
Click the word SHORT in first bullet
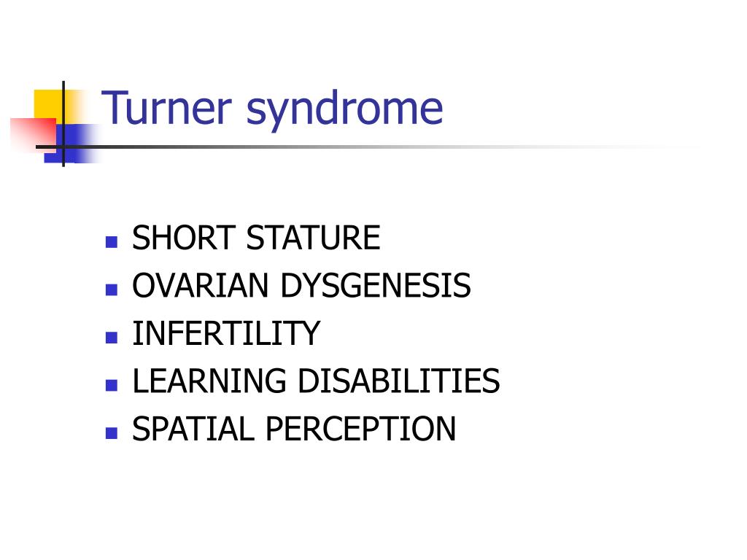pyautogui.click(x=183, y=238)
